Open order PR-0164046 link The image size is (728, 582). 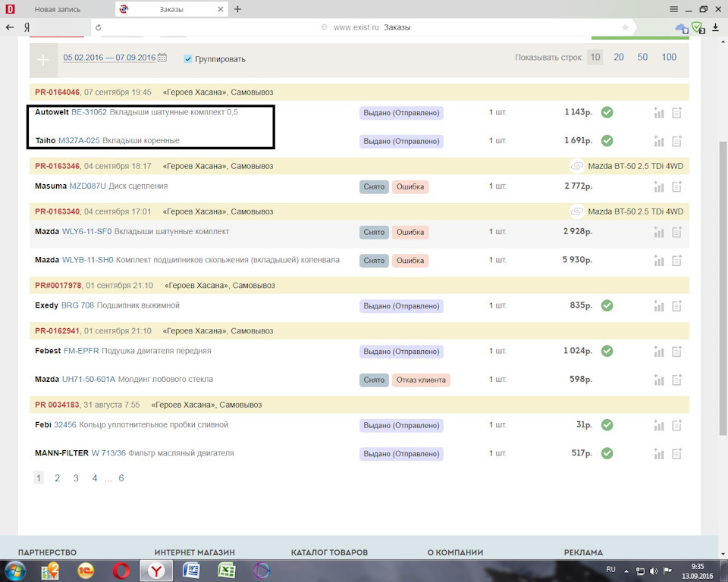pos(57,92)
